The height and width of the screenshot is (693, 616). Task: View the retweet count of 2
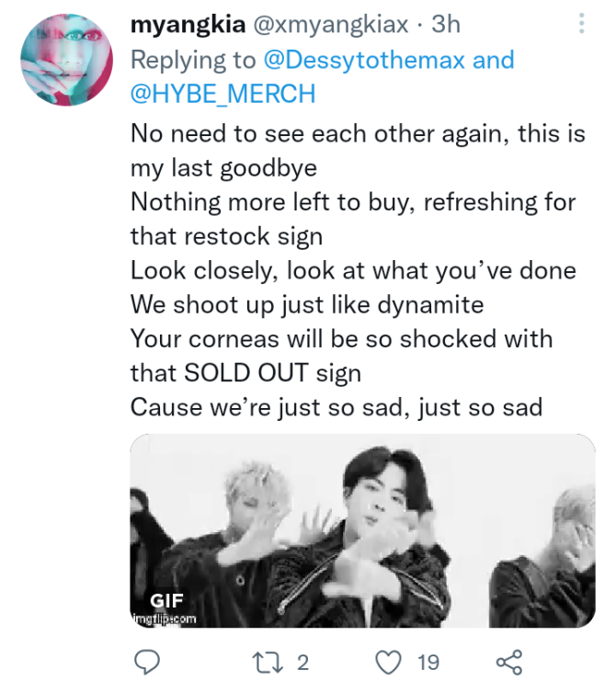click(302, 663)
